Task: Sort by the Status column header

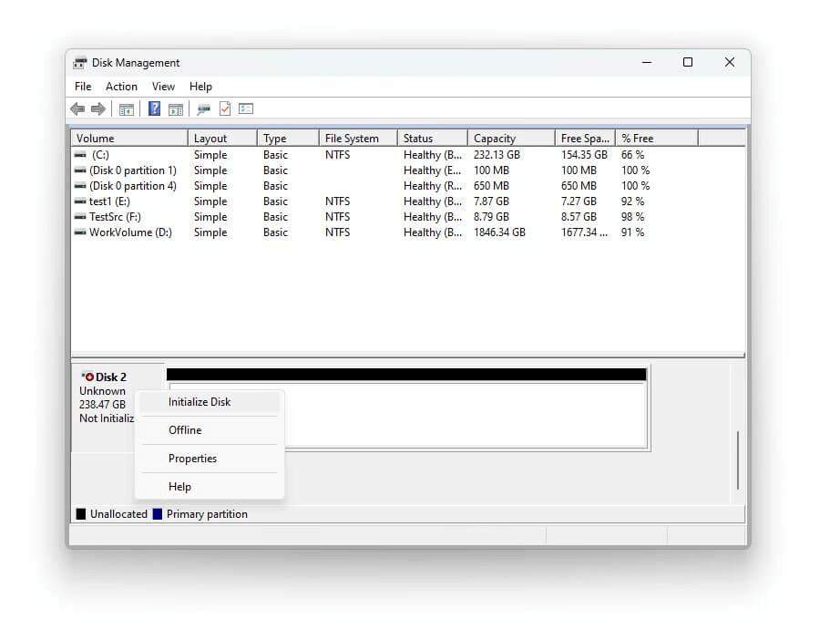Action: [x=433, y=139]
